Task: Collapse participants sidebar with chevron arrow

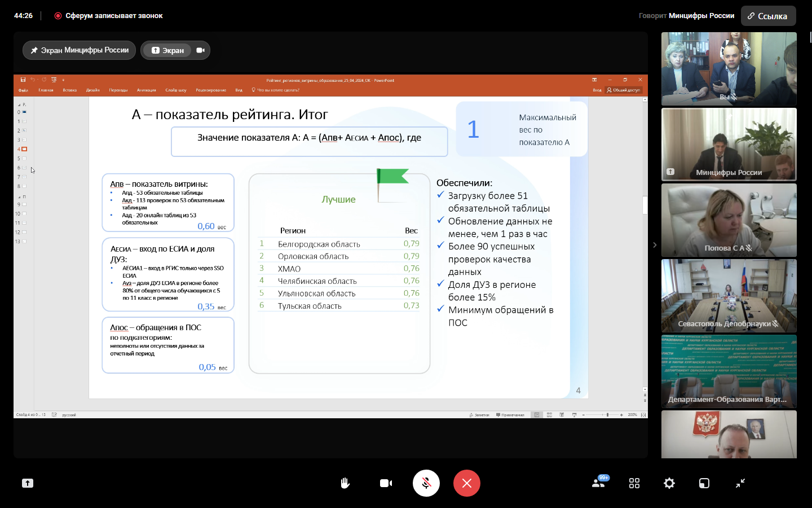Action: 655,245
